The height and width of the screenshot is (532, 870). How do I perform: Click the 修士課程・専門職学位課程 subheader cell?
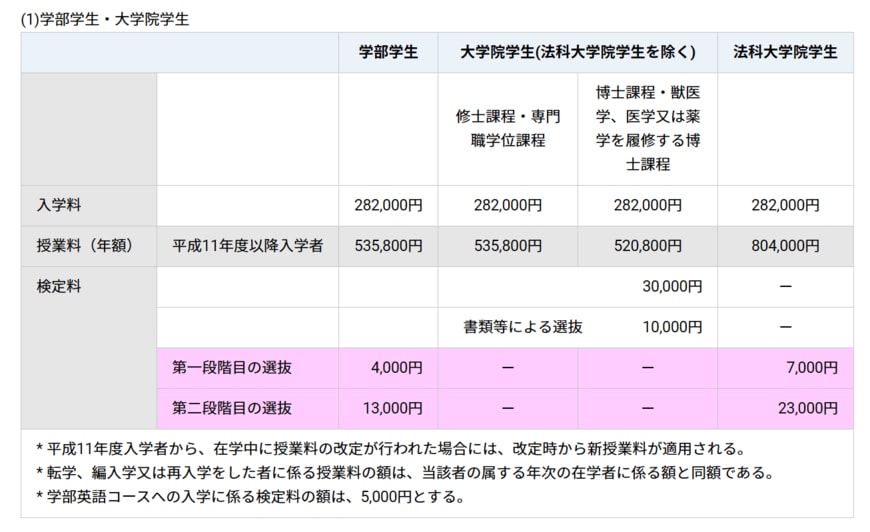pos(508,128)
